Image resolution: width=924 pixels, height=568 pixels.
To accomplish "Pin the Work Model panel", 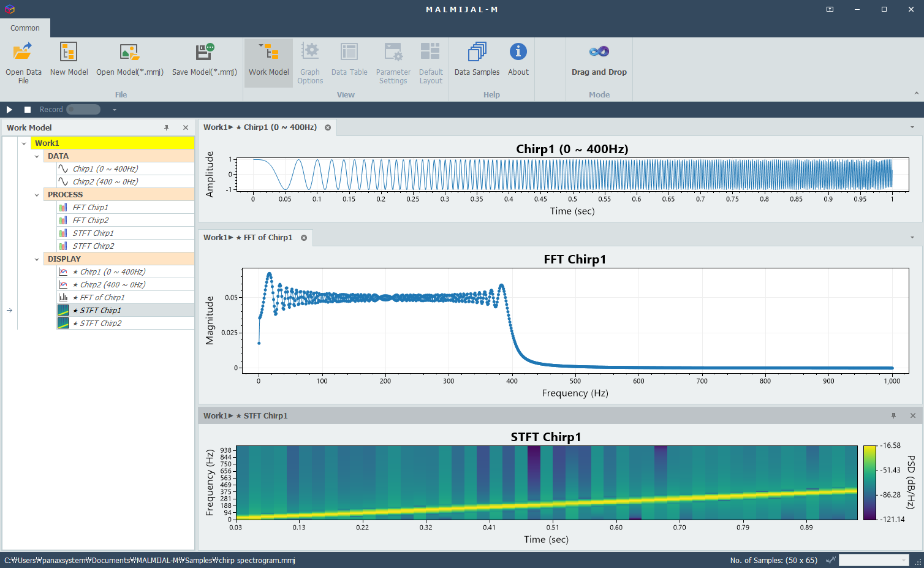I will 166,127.
